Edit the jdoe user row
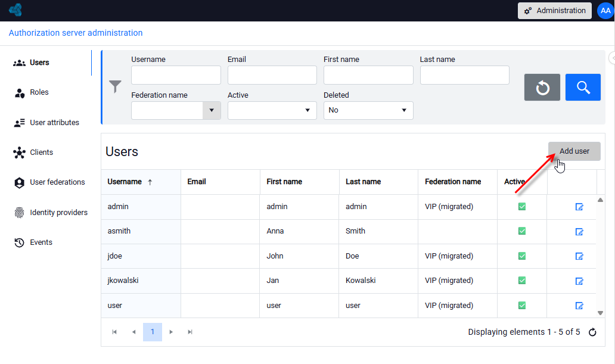 tap(579, 256)
